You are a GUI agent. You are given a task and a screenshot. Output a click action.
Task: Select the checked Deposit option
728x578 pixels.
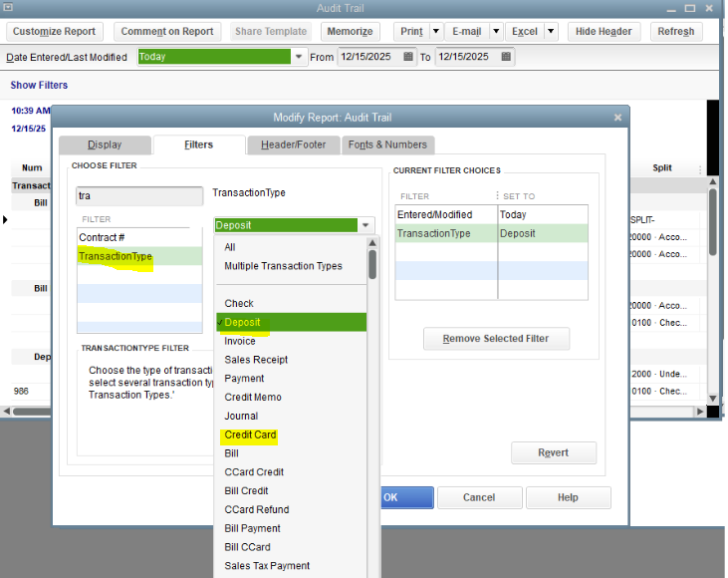[291, 322]
